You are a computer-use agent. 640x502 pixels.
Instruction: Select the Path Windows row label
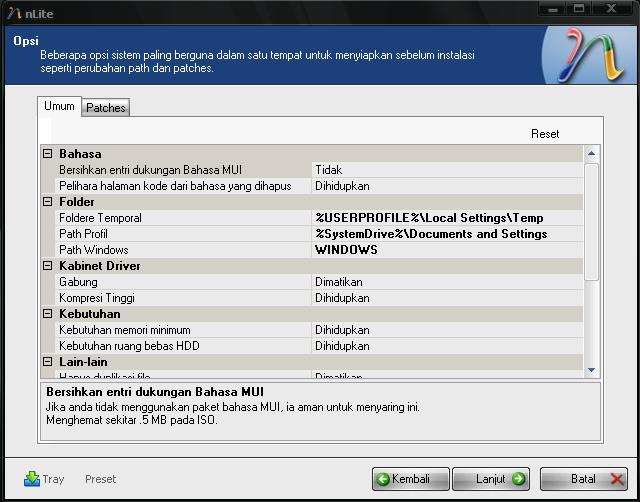coord(93,250)
